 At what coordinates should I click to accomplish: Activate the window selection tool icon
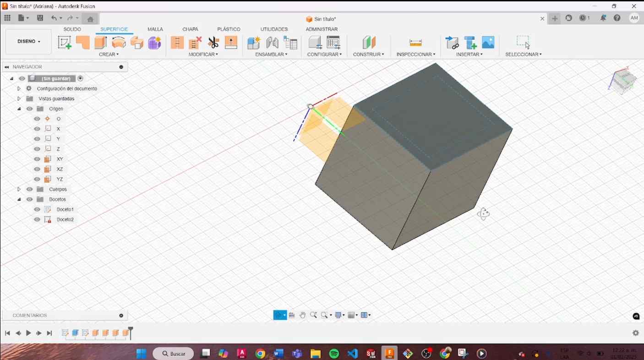(523, 42)
